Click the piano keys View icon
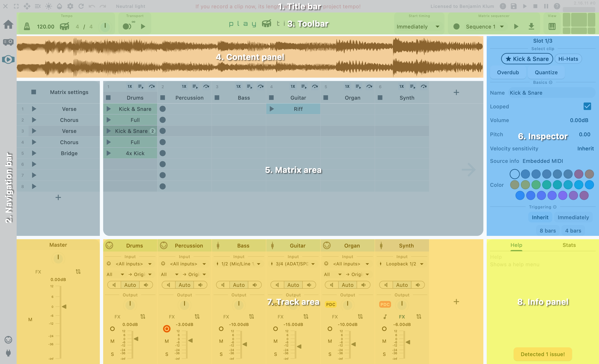 point(552,26)
